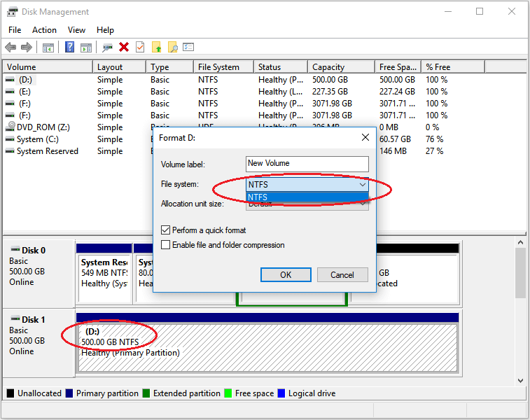Enable file and folder compression checkbox

[x=165, y=244]
